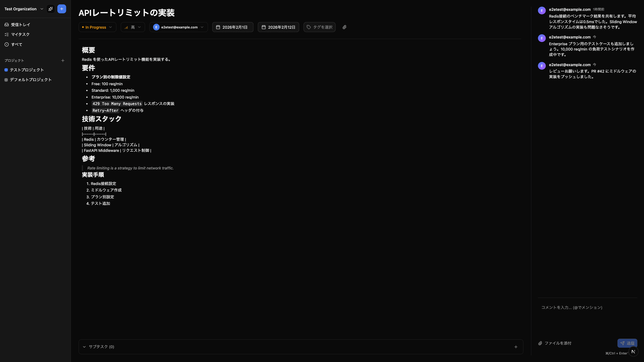The width and height of the screenshot is (644, 362).
Task: Click the start date calendar icon
Action: click(x=218, y=27)
